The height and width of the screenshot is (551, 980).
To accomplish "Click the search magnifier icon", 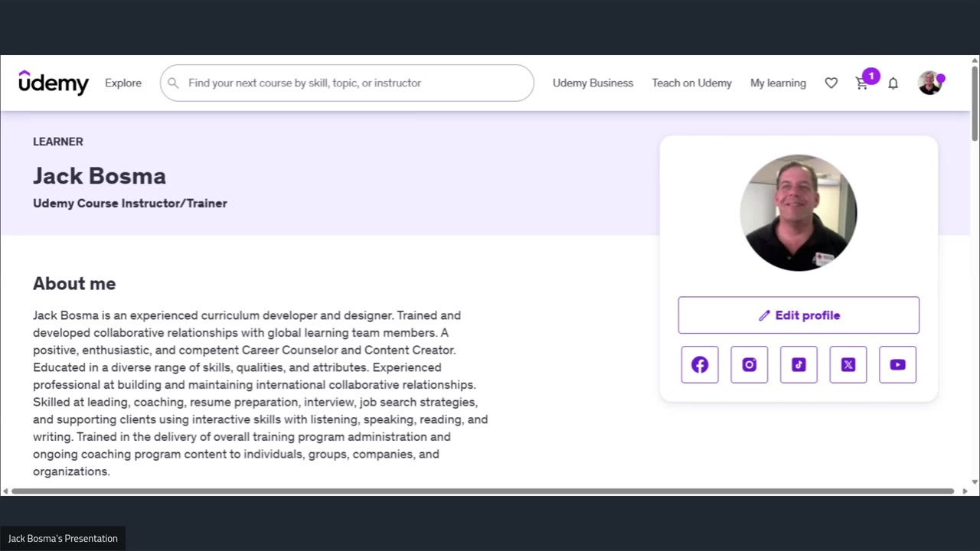I will pos(173,83).
